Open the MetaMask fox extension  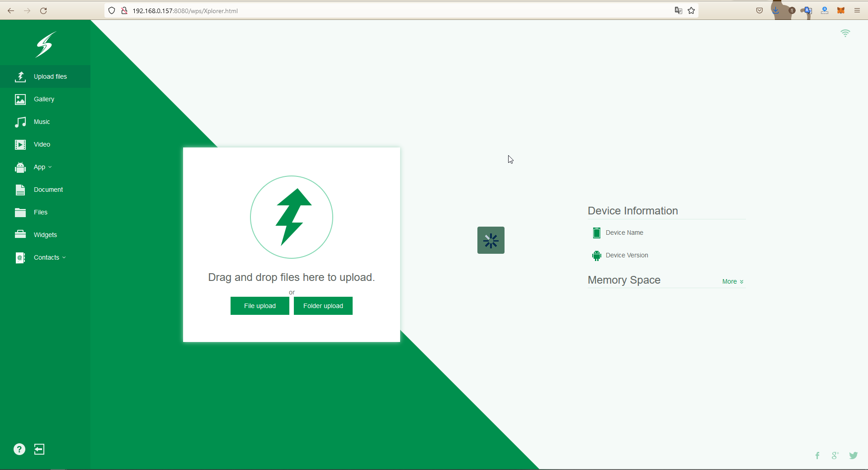(x=841, y=10)
